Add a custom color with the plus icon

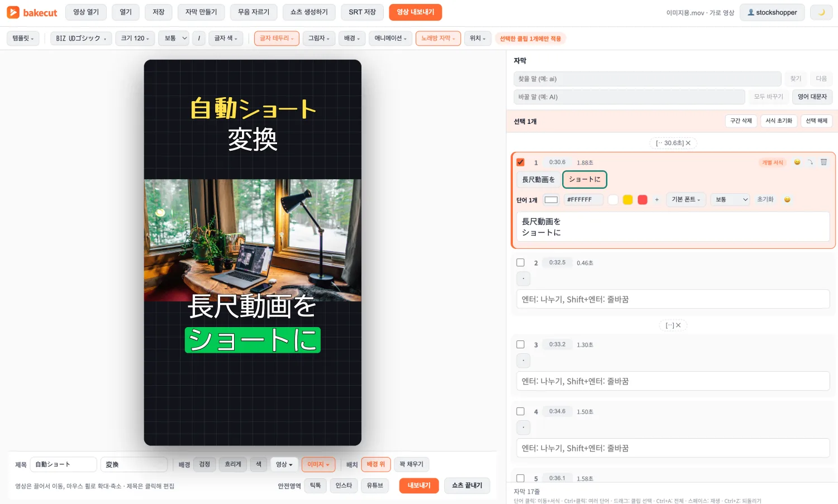[657, 200]
